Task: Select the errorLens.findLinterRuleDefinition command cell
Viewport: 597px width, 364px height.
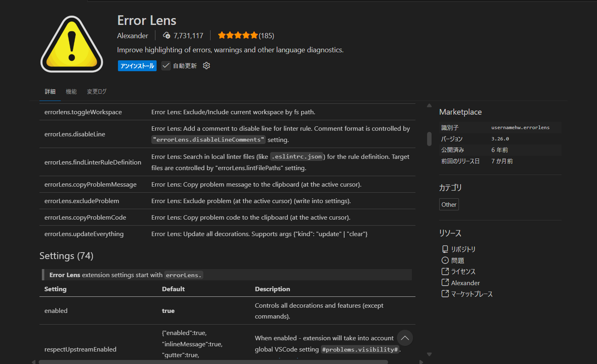Action: (93, 162)
